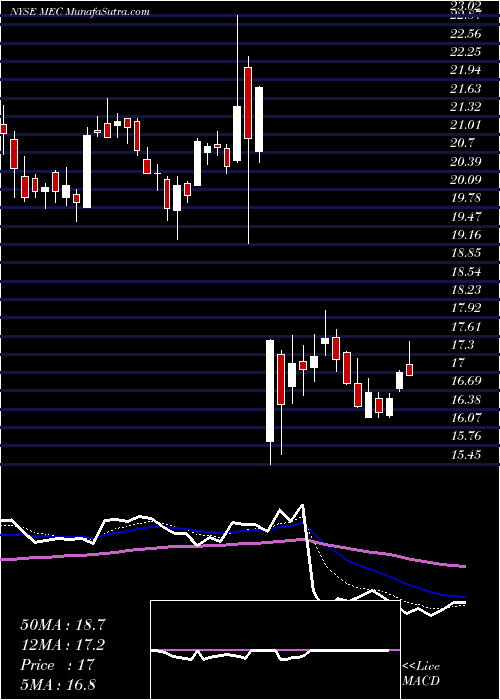Click the 18.23 price axis label
This screenshot has width=500, height=700.
[x=466, y=290]
